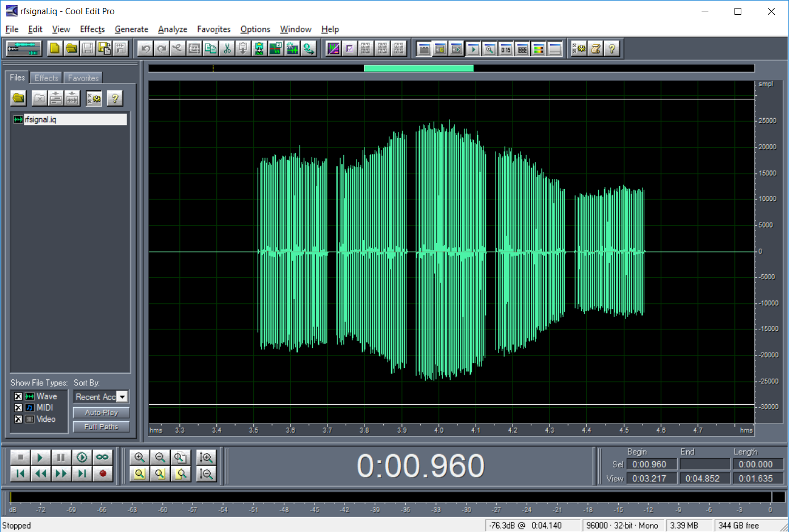Click the Copy icon in the toolbar
Screen dimensions: 789x532
coord(210,48)
